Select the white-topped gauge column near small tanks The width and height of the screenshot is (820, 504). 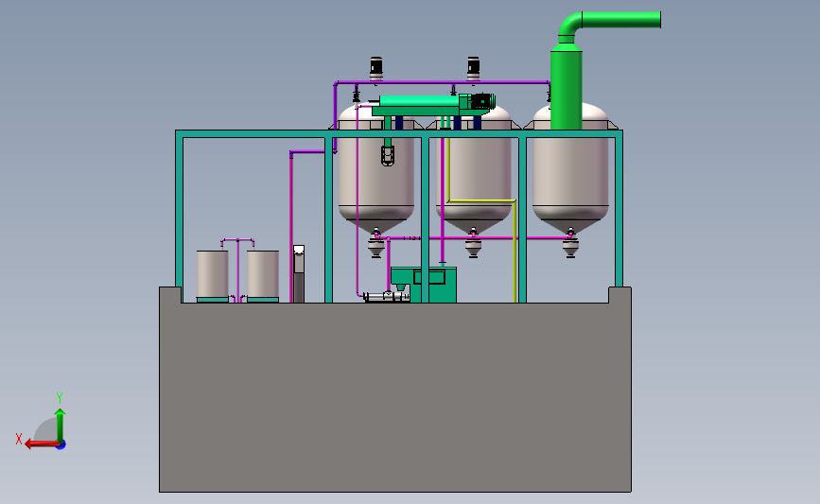pyautogui.click(x=299, y=274)
